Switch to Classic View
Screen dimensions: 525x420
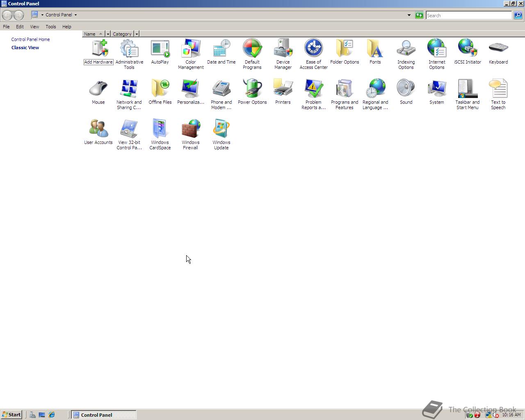coord(25,48)
